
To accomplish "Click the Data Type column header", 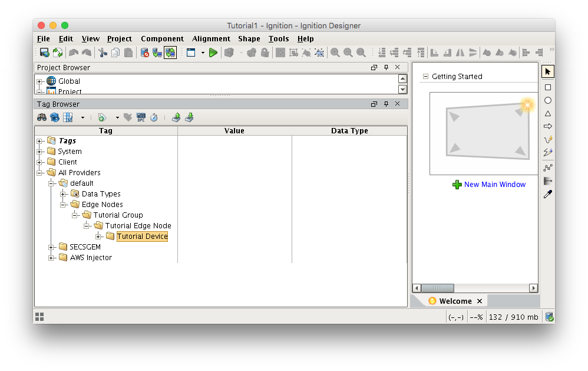I will (349, 131).
